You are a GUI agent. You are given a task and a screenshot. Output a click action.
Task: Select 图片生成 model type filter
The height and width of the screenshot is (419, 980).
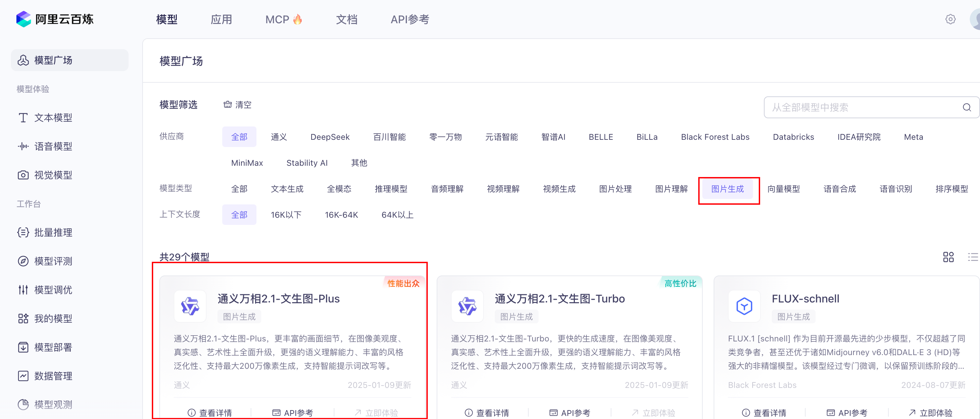727,189
